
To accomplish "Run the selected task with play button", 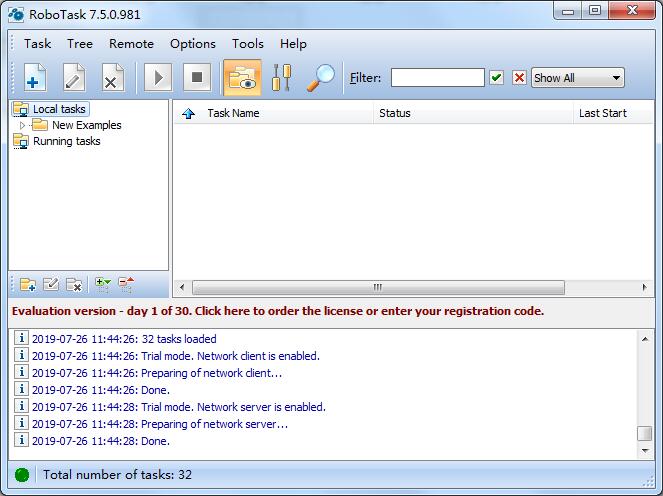I will [158, 77].
